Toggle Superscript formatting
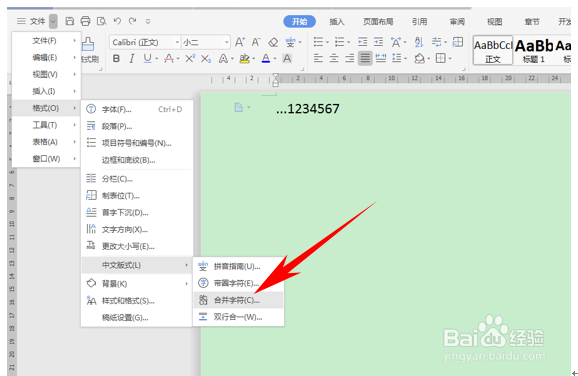Viewport: 578px width, 376px height. tap(190, 58)
